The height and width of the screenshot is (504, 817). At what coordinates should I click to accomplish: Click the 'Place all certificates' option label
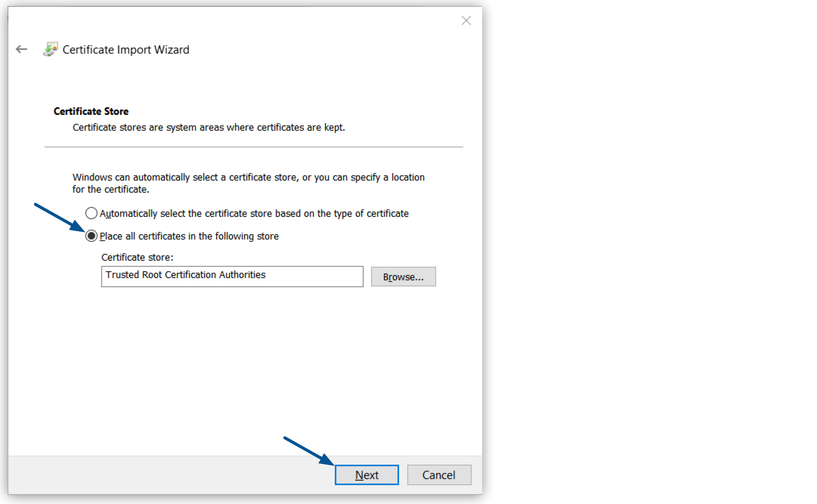189,236
